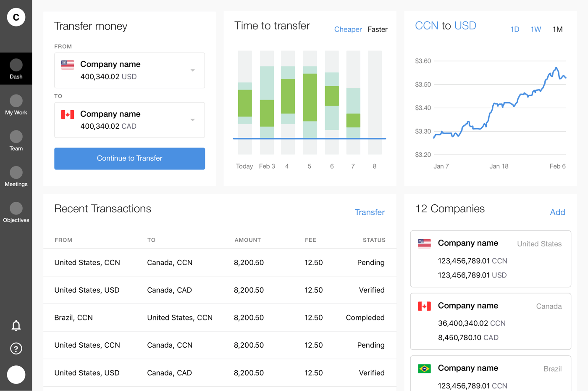588x391 pixels.
Task: Switch to the Faster option
Action: coord(377,29)
